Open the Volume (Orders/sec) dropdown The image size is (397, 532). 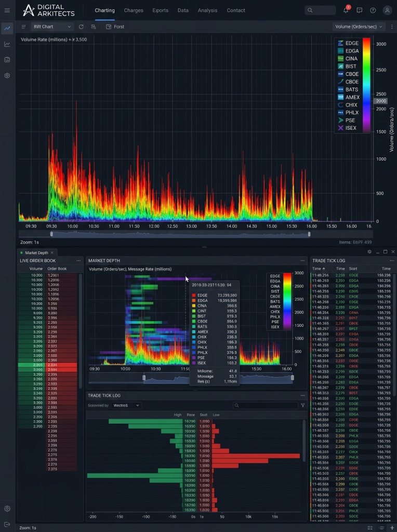[359, 26]
